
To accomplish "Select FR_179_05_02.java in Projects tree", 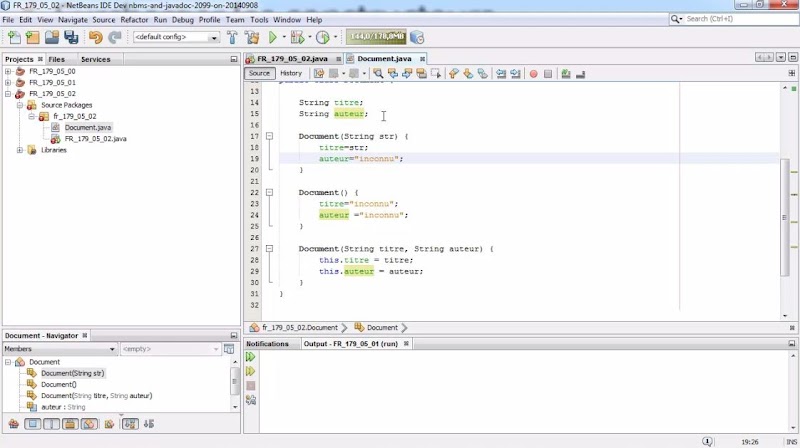I will pyautogui.click(x=95, y=139).
